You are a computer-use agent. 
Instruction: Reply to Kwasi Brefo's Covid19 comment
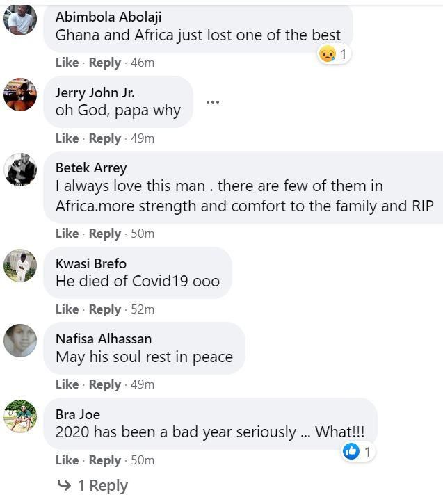coord(104,309)
